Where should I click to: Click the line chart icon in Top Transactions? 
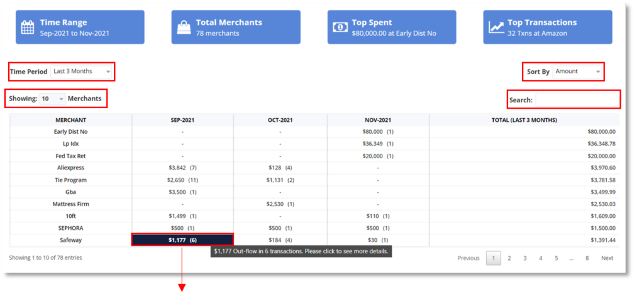pyautogui.click(x=496, y=27)
